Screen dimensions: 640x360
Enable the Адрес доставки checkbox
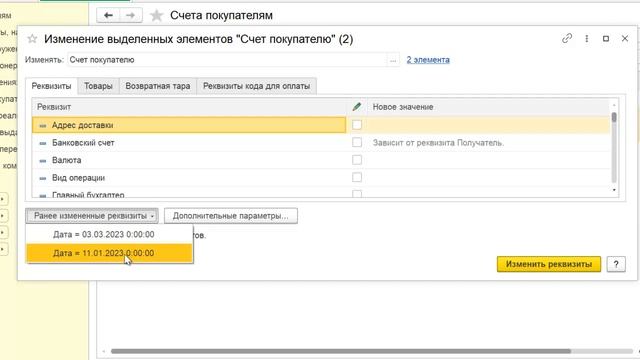(x=357, y=125)
